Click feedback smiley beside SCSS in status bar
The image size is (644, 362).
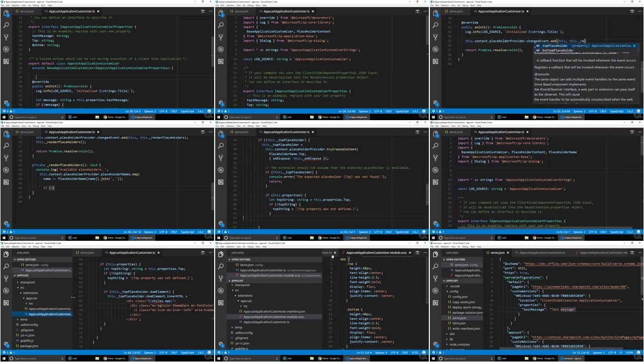coord(424,352)
